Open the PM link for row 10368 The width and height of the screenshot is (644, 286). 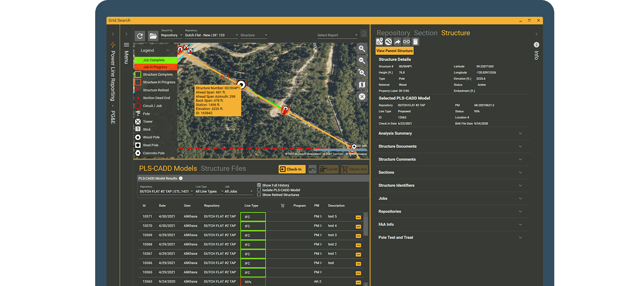coord(318,244)
